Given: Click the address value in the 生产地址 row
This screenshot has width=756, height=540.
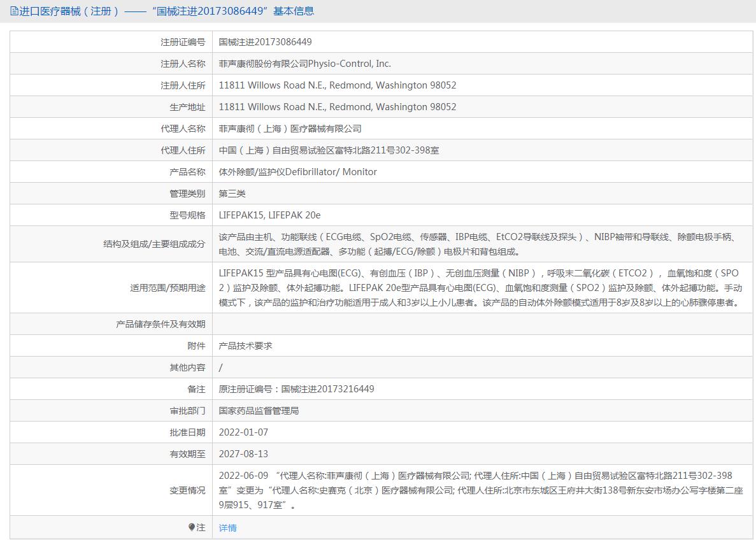Looking at the screenshot, I should tap(338, 107).
